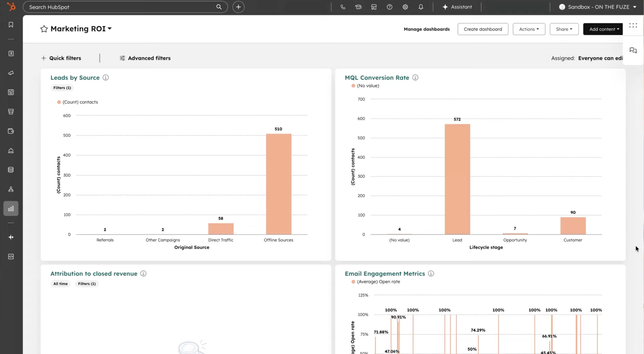Open the six-dot grid menu icon

pyautogui.click(x=633, y=25)
